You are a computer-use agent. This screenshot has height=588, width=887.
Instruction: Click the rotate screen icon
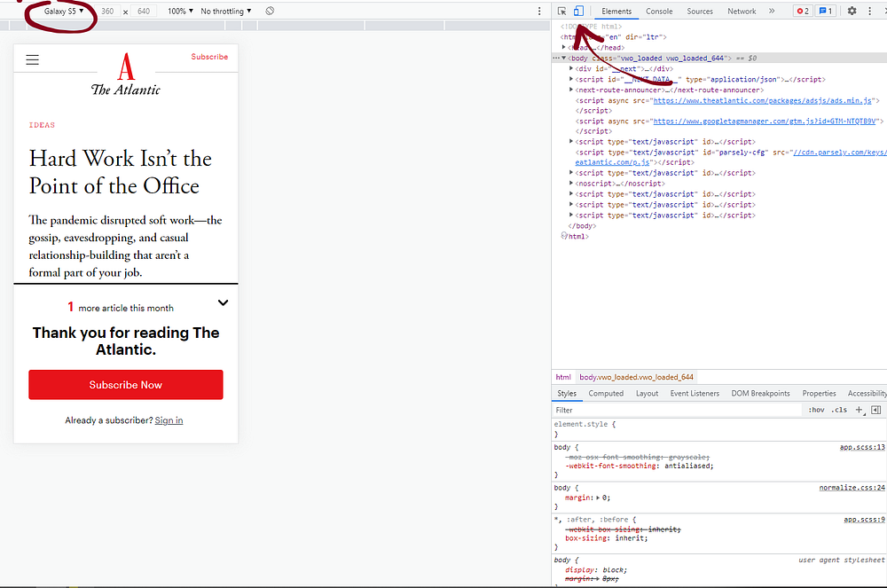click(270, 11)
